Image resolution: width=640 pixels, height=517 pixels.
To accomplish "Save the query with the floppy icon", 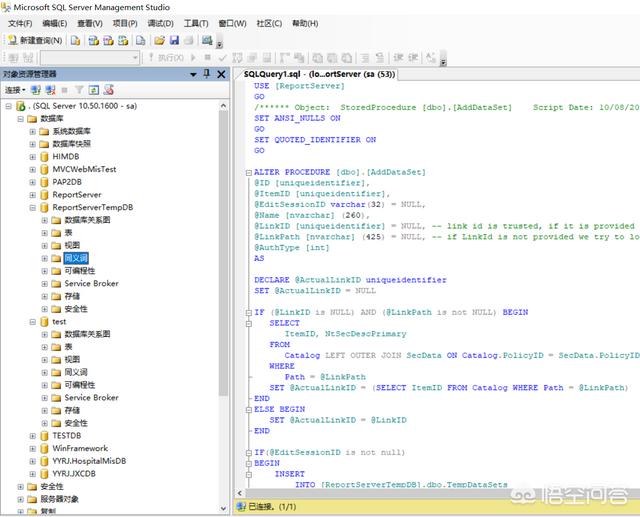I will pos(174,40).
